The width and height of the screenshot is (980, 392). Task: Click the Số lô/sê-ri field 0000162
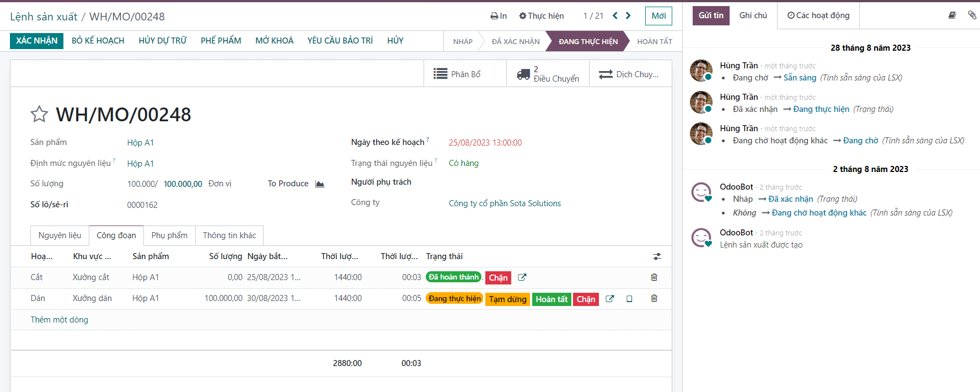pyautogui.click(x=142, y=205)
